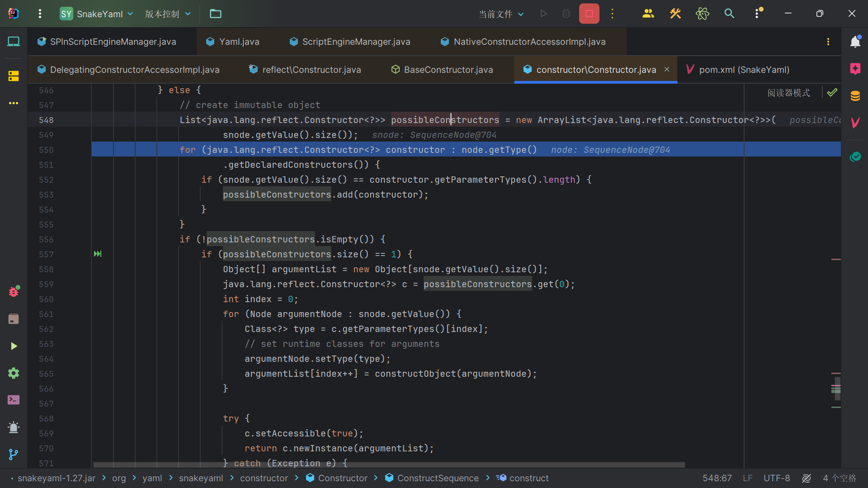The width and height of the screenshot is (868, 488).
Task: Open the SnakeYaml project dropdown
Action: tap(97, 14)
